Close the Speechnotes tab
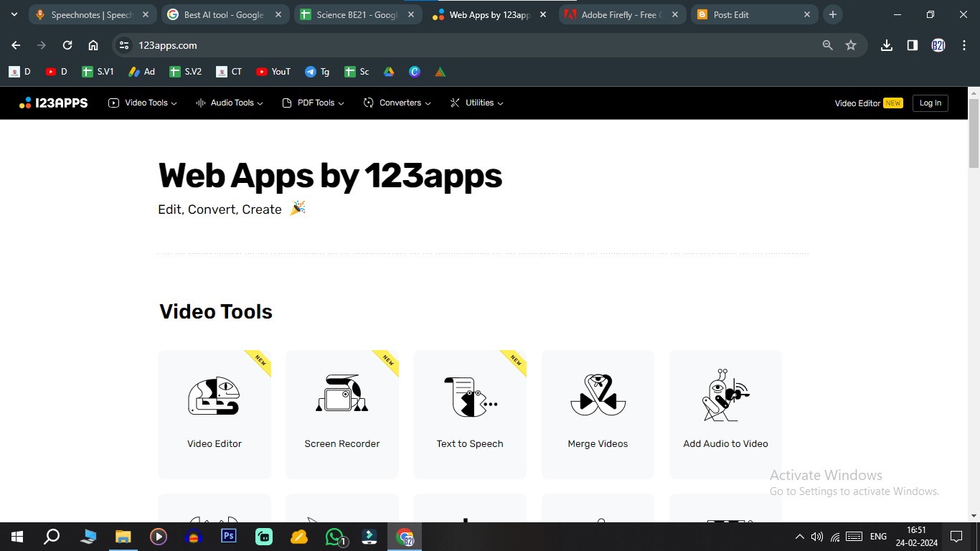Viewport: 980px width, 551px height. point(146,14)
